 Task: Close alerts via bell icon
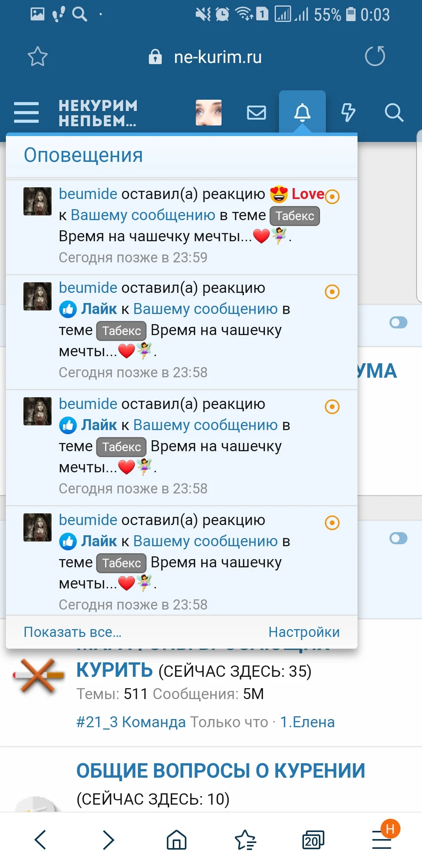(302, 113)
